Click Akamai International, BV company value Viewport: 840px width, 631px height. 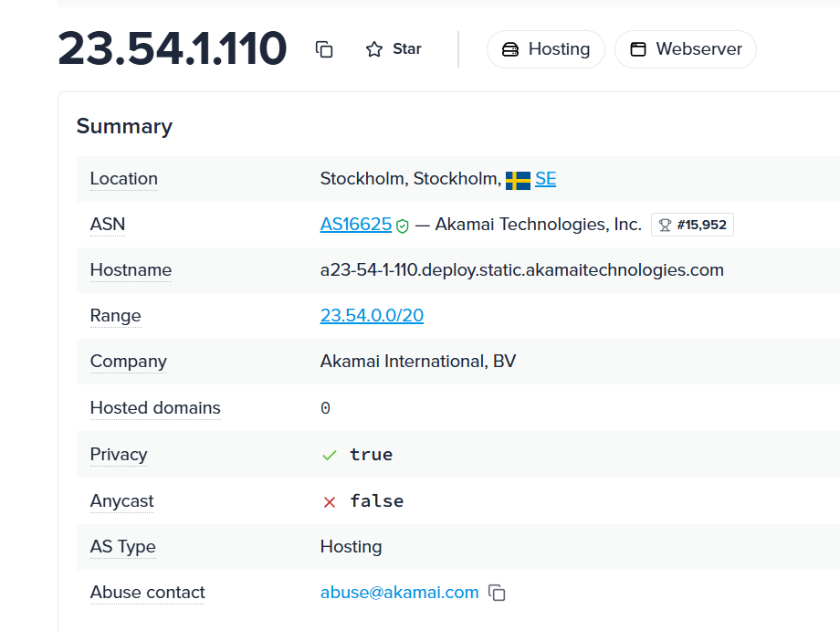coord(418,361)
